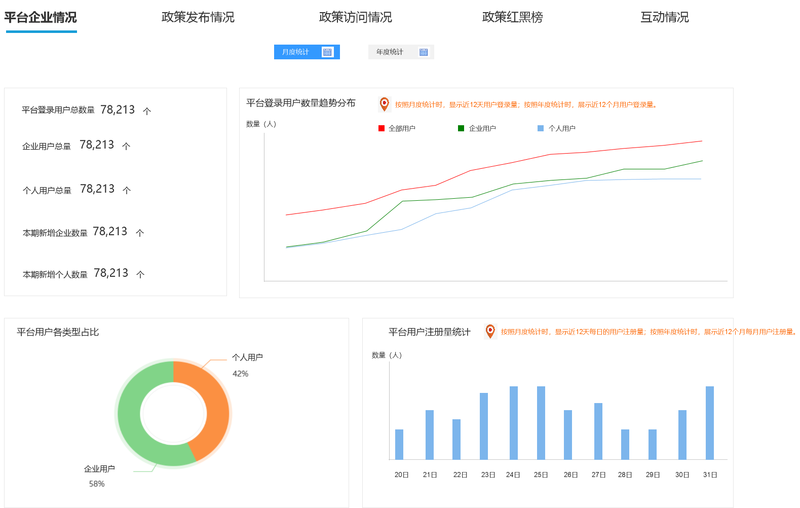Click the location pin icon beside 平台用户注册量统计
The height and width of the screenshot is (508, 800).
click(x=490, y=331)
